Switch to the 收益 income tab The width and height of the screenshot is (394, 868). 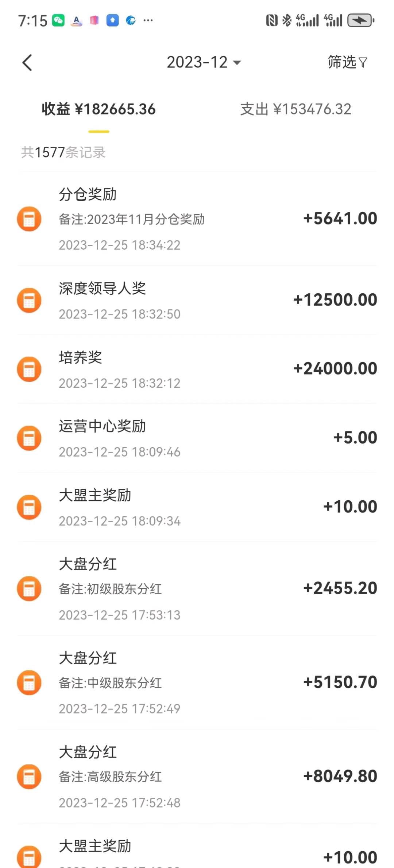(98, 109)
